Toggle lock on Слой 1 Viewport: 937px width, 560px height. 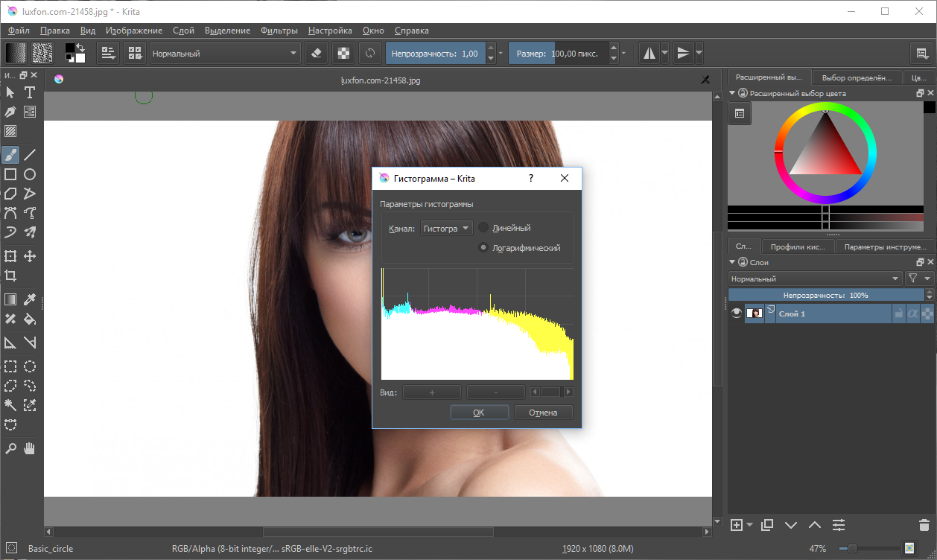899,314
